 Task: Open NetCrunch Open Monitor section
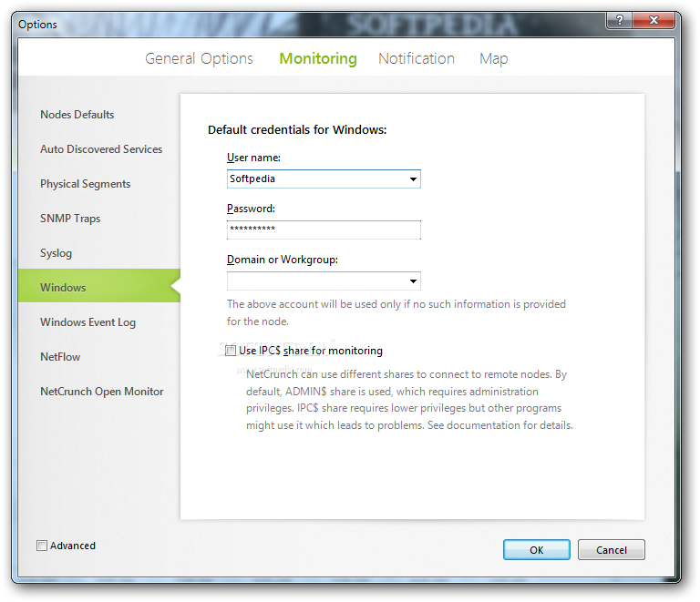pos(102,392)
